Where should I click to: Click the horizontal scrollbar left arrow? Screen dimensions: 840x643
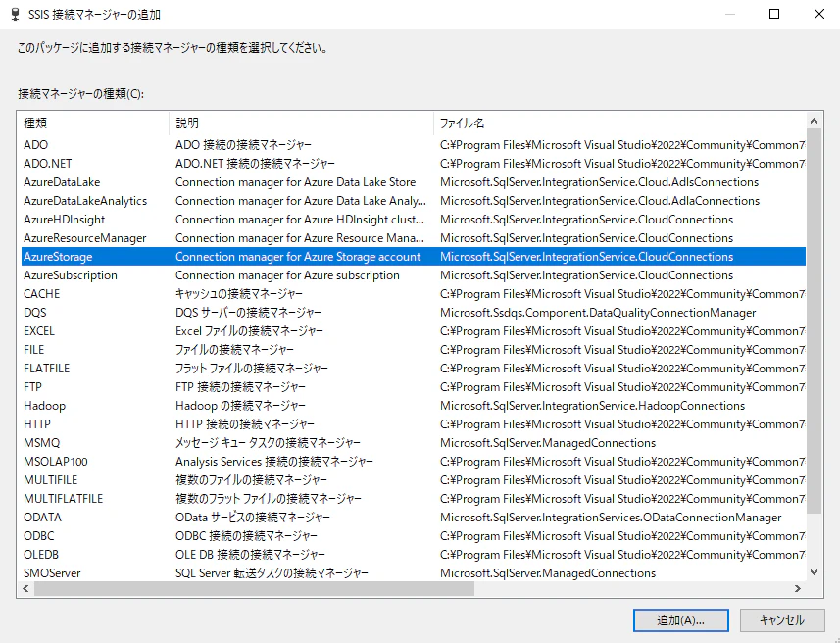click(x=25, y=588)
